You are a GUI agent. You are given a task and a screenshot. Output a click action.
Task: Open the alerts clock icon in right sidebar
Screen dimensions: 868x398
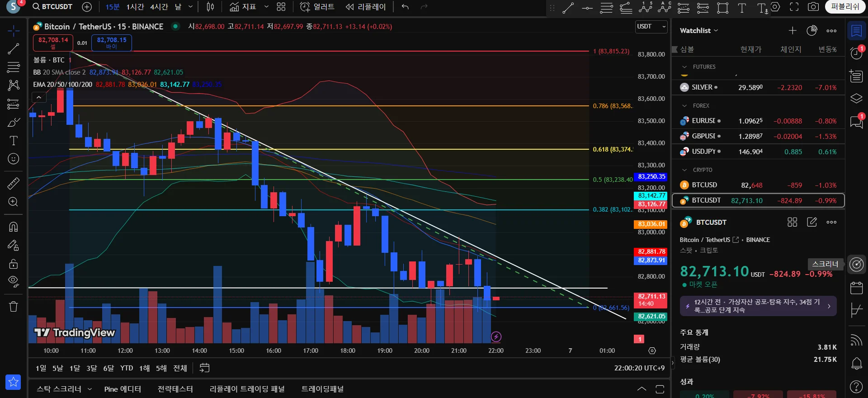point(856,53)
